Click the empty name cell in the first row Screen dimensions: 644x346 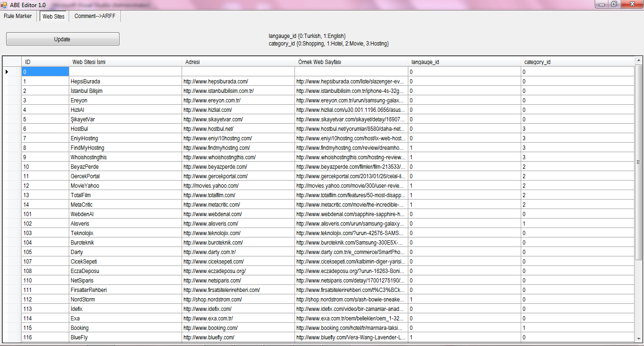(x=125, y=72)
